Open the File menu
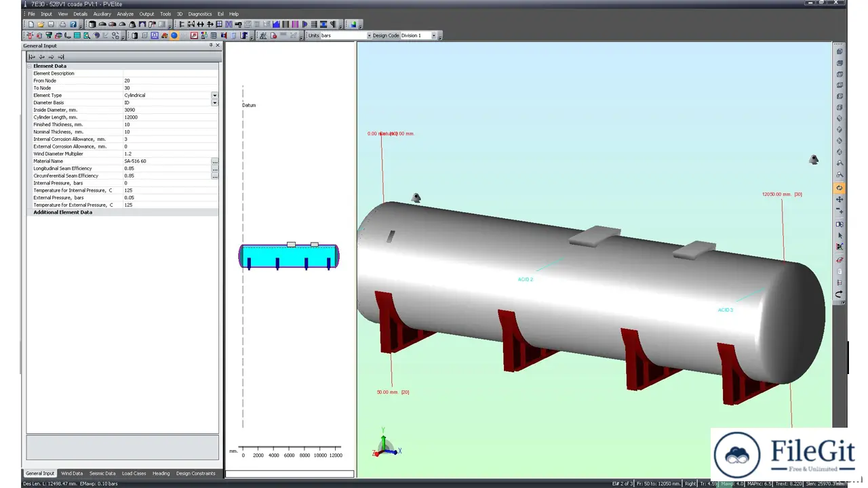The image size is (868, 488). click(31, 14)
